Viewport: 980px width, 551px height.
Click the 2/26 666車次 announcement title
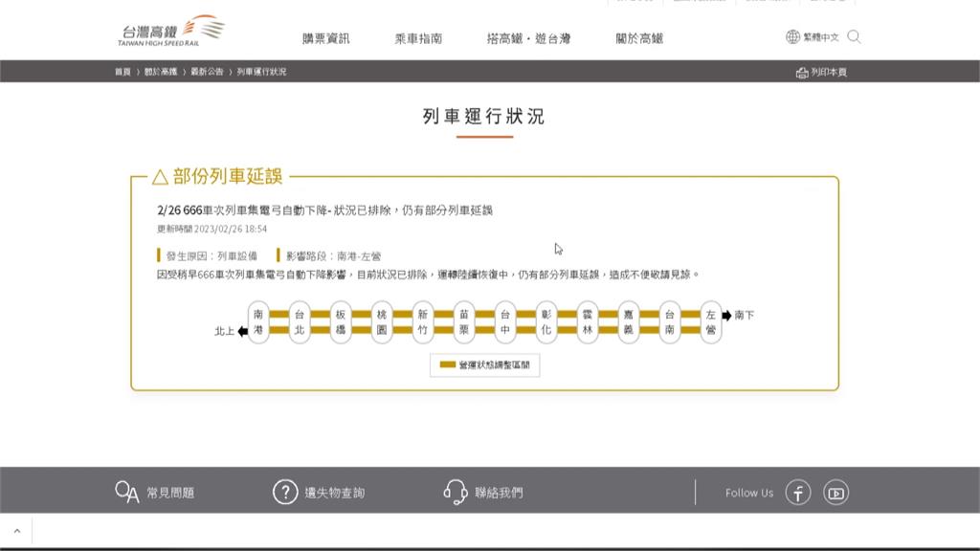coord(324,210)
